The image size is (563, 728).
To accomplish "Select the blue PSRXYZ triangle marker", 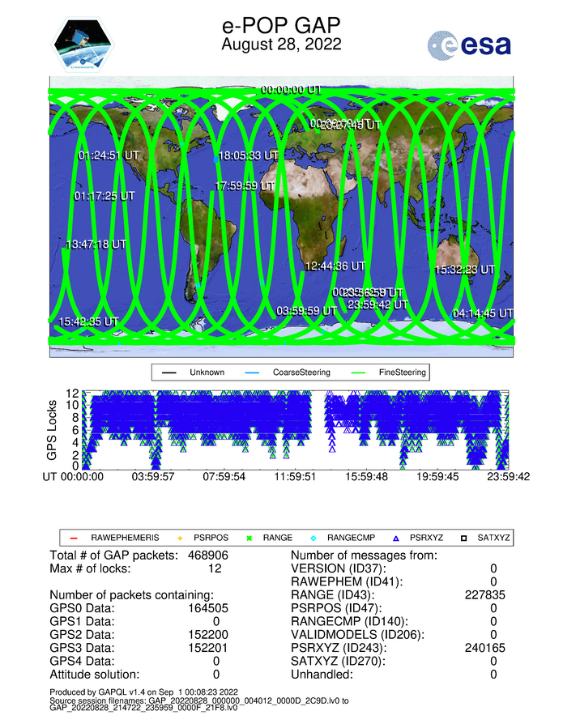I will (x=395, y=537).
